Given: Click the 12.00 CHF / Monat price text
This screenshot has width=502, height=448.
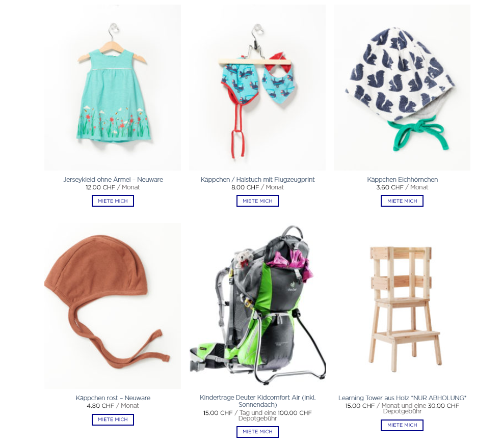Looking at the screenshot, I should tap(113, 187).
